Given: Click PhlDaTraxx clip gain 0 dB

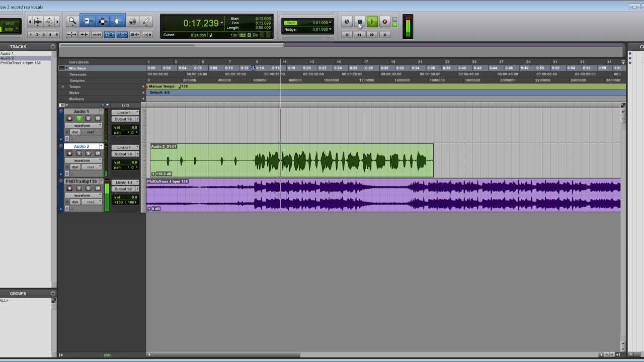Looking at the screenshot, I should (154, 209).
